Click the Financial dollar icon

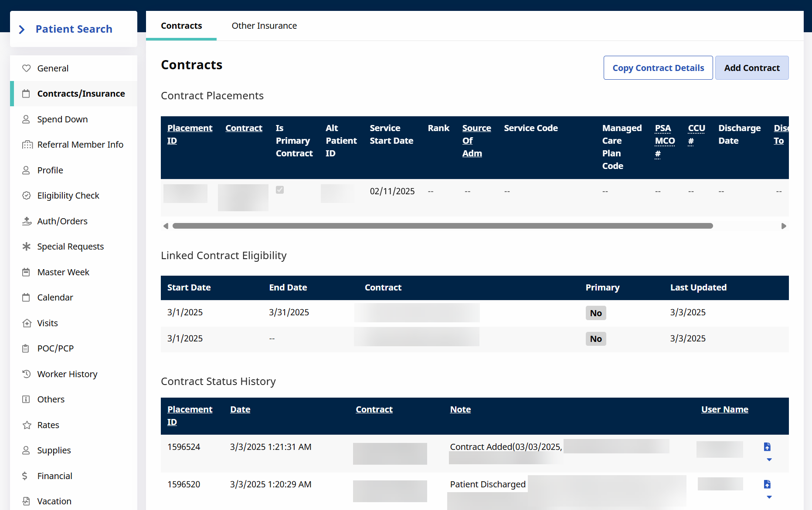(x=25, y=476)
